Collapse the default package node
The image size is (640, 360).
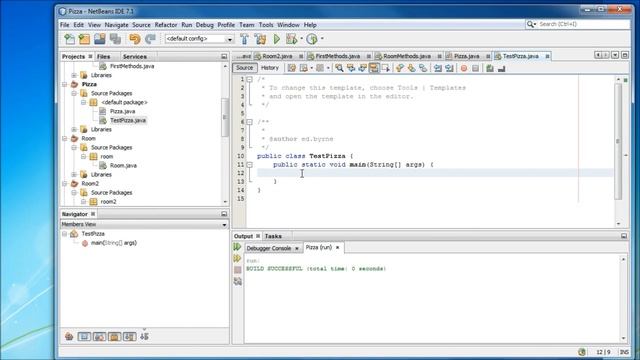tap(83, 102)
